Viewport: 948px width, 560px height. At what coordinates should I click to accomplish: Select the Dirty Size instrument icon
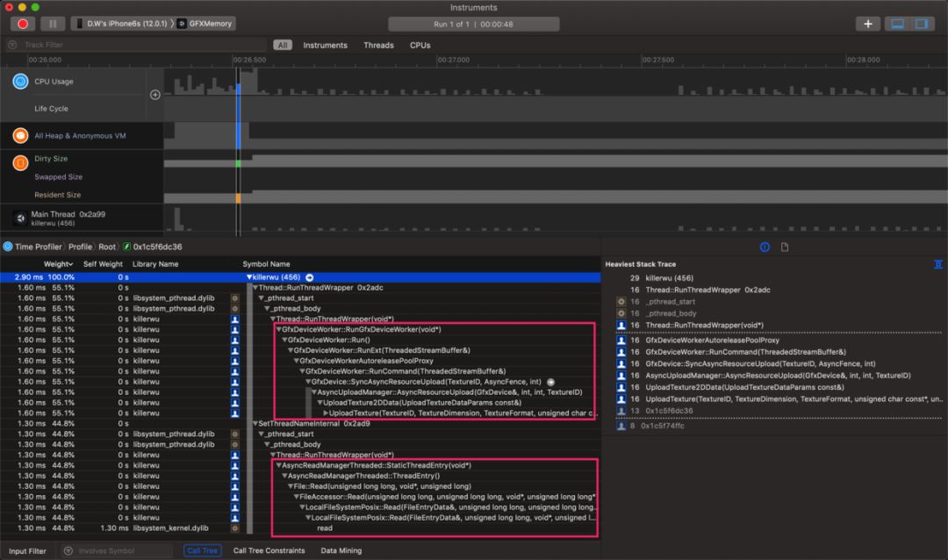click(x=20, y=162)
